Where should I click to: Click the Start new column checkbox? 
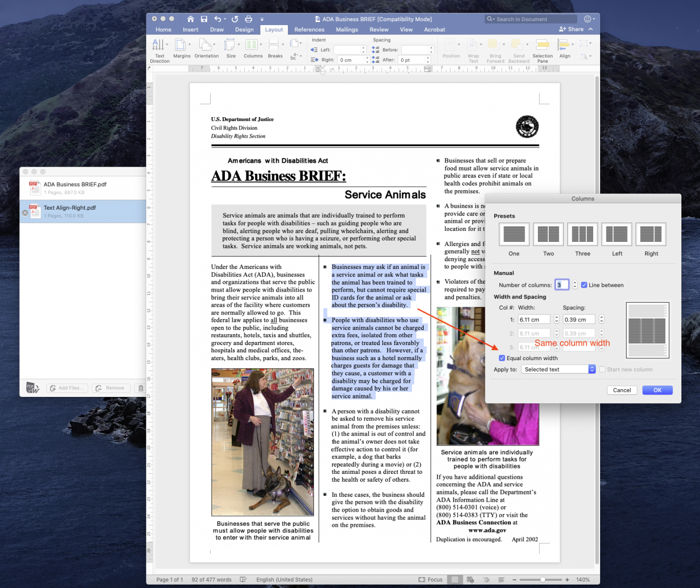pos(602,369)
